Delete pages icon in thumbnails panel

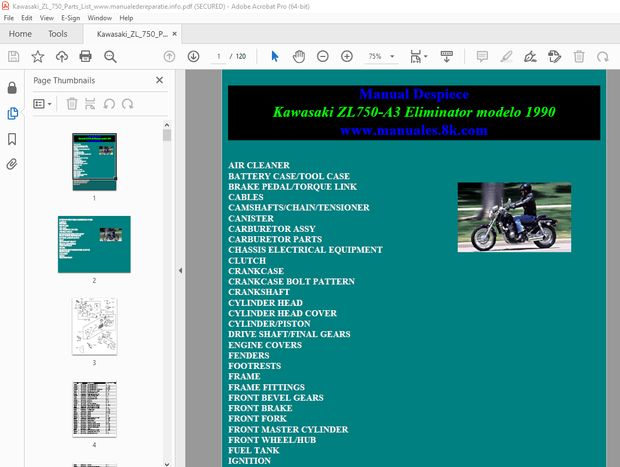pos(72,104)
